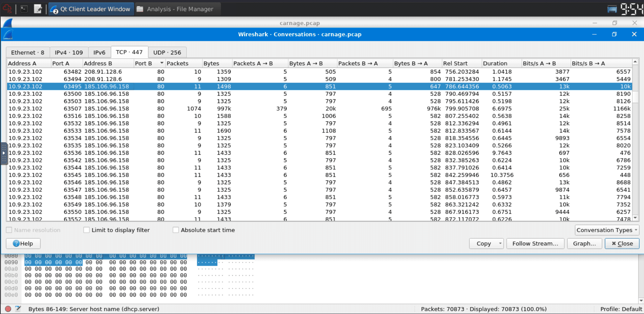The image size is (644, 314).
Task: Click hex offset 00a0 in packet bytes pane
Action: (11, 269)
